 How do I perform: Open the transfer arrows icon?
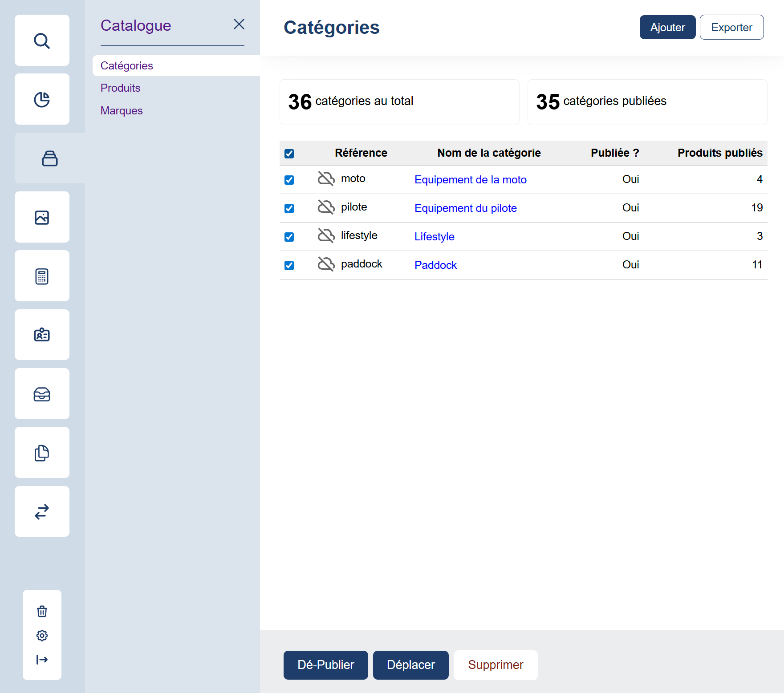point(42,511)
